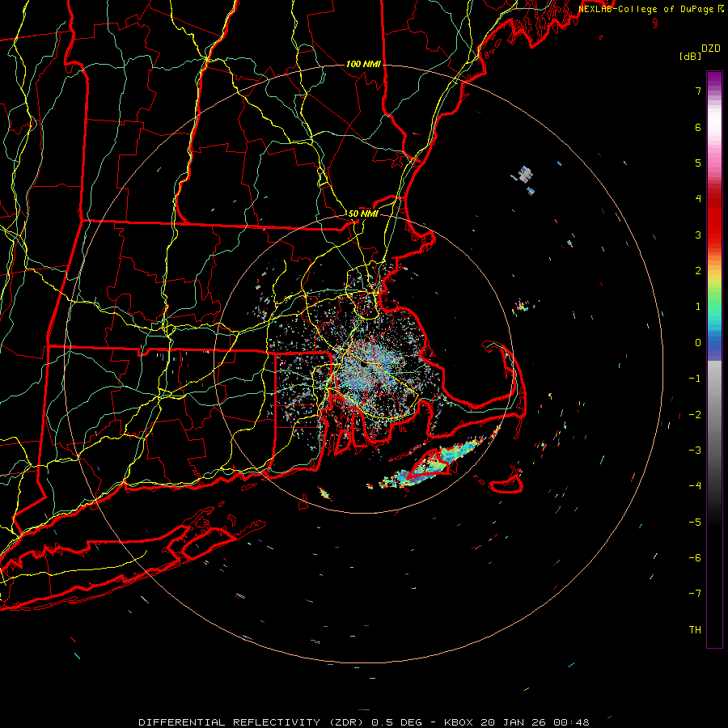Click the 20 JAN 26 date text

(514, 722)
